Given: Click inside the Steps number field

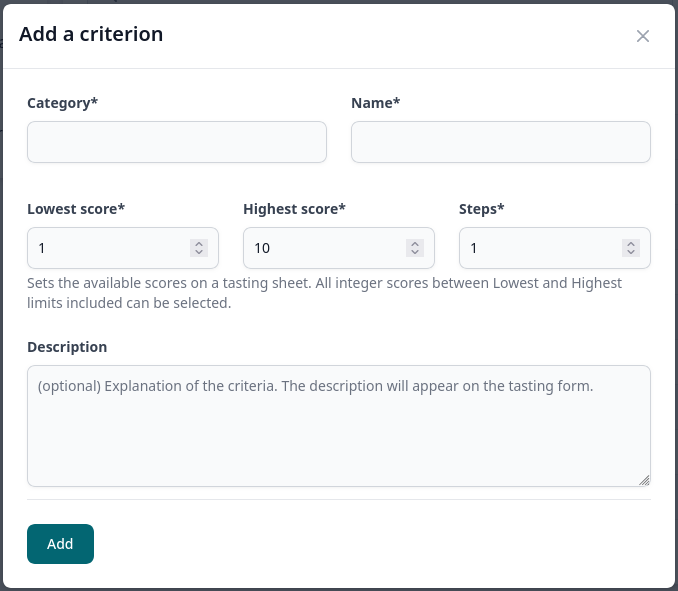Looking at the screenshot, I should tap(555, 248).
